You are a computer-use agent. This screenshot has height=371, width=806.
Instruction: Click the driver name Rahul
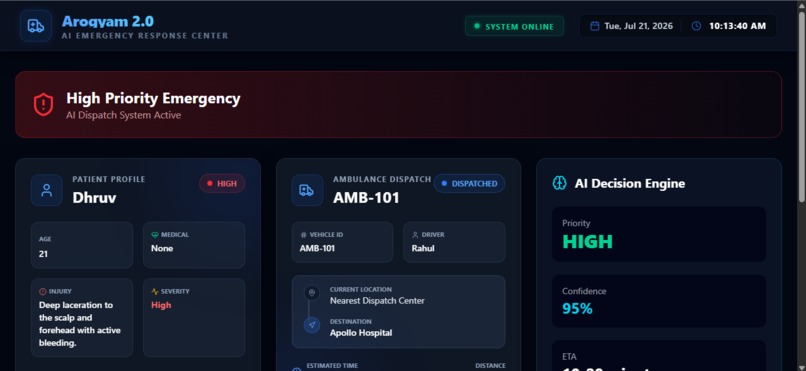point(423,248)
